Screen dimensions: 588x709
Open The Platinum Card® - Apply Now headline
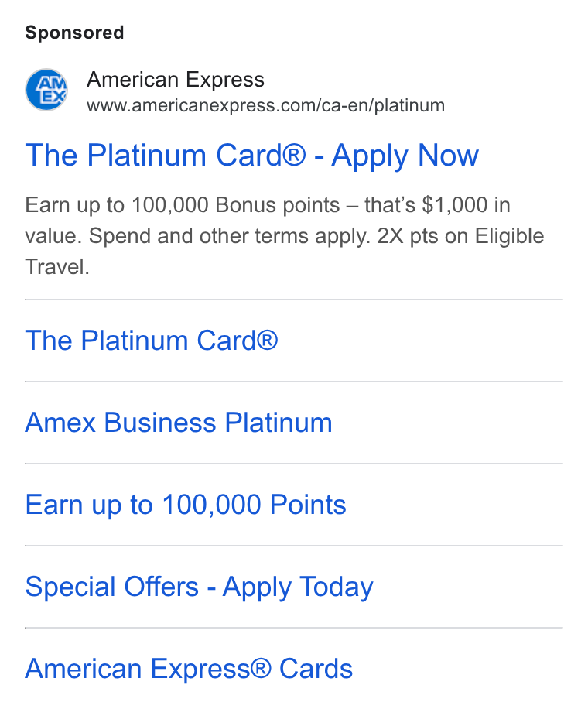click(x=251, y=156)
